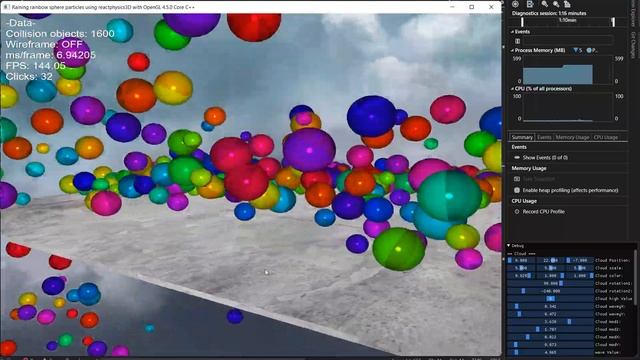Click the blue snapshot marker icon beside Process Memory
Screen dimensions: 640x360
[x=576, y=50]
